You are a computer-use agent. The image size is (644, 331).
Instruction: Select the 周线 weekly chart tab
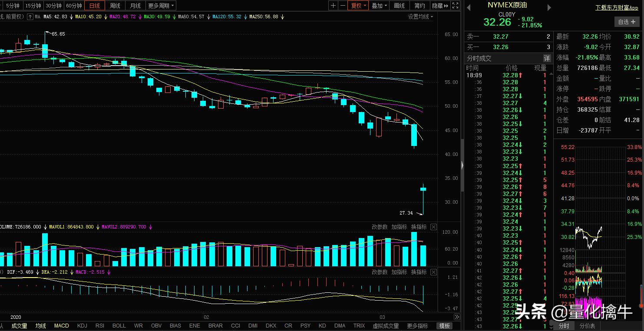tap(115, 6)
